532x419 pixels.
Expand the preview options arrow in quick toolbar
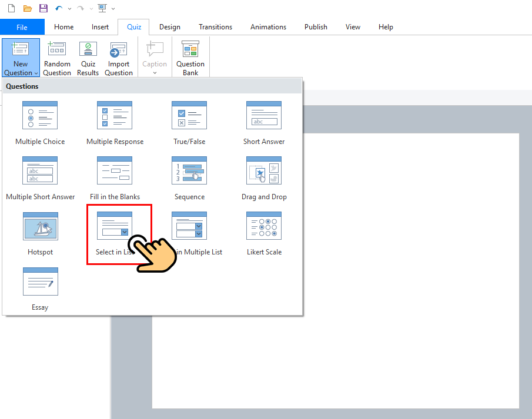(x=113, y=8)
